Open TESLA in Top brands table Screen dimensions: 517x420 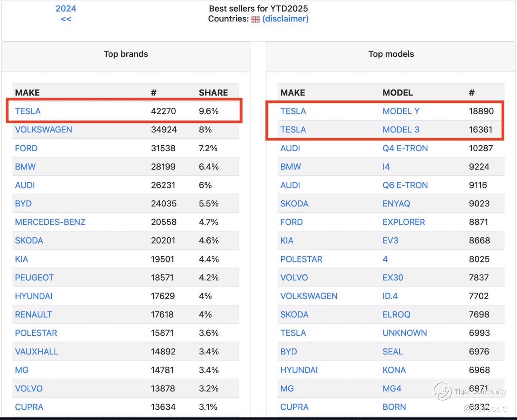pos(28,111)
